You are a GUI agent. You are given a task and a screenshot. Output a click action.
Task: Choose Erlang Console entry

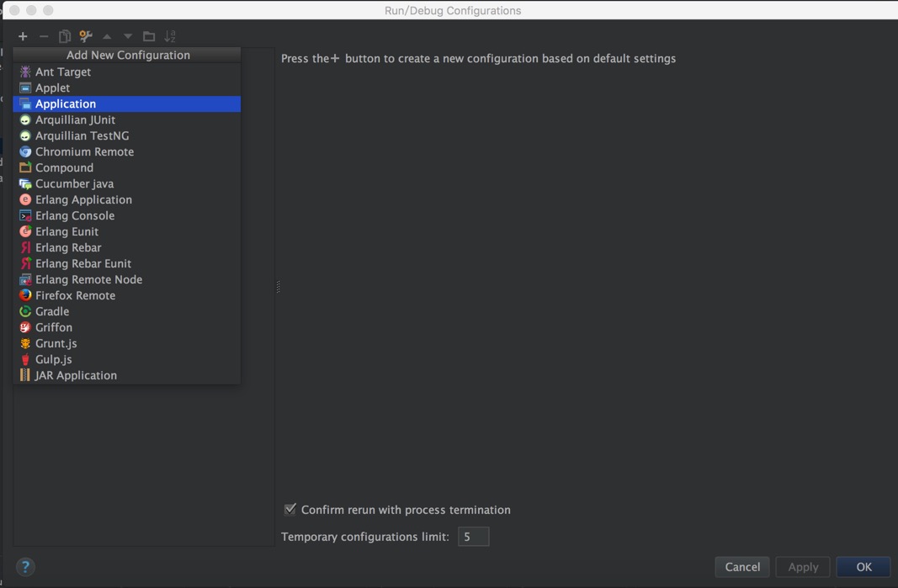126,216
